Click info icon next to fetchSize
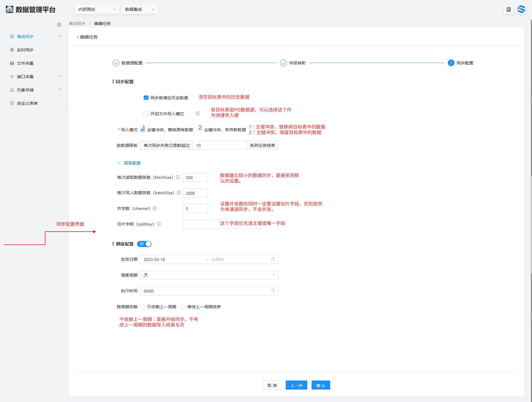532x402 pixels. pyautogui.click(x=178, y=177)
